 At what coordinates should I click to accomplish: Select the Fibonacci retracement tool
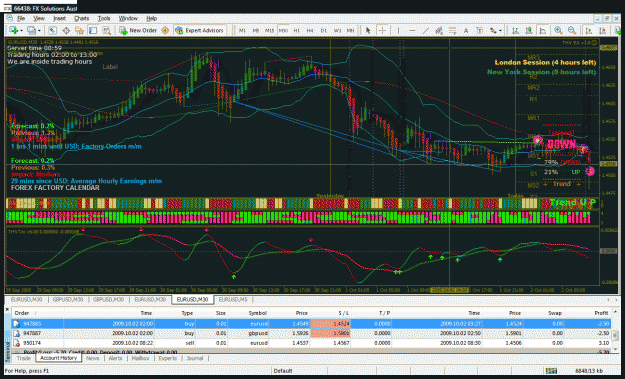point(452,30)
